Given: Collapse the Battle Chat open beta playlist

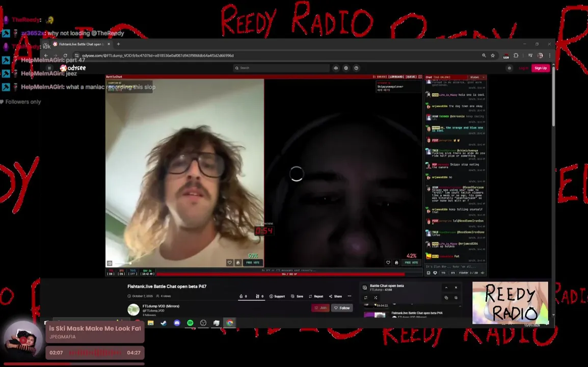Looking at the screenshot, I should 446,287.
